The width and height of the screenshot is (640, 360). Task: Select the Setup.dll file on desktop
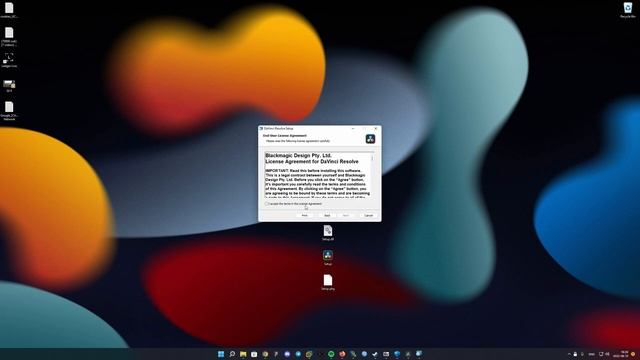click(x=328, y=233)
